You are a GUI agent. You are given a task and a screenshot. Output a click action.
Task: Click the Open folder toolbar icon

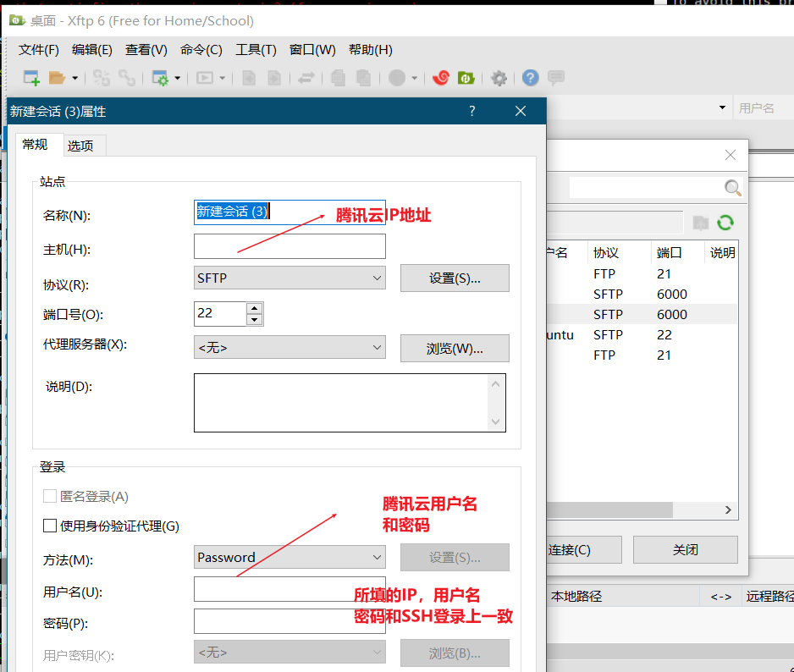(57, 78)
